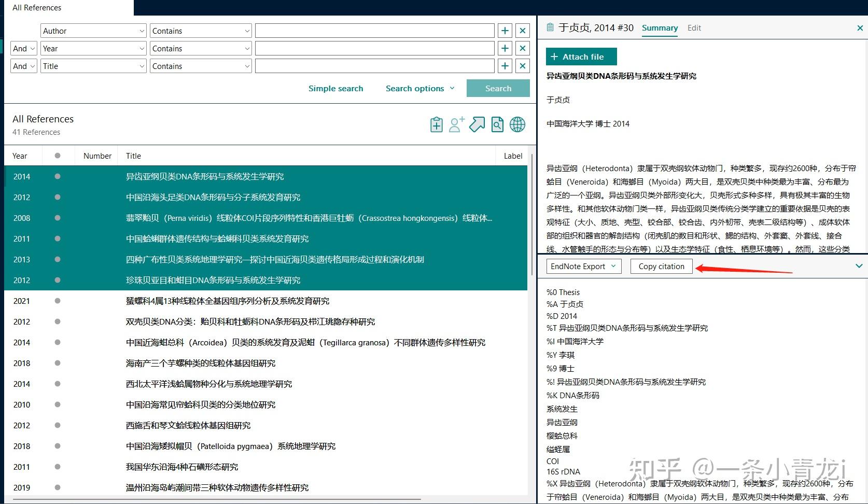Remove the Author search row
This screenshot has height=504, width=868.
(x=523, y=31)
